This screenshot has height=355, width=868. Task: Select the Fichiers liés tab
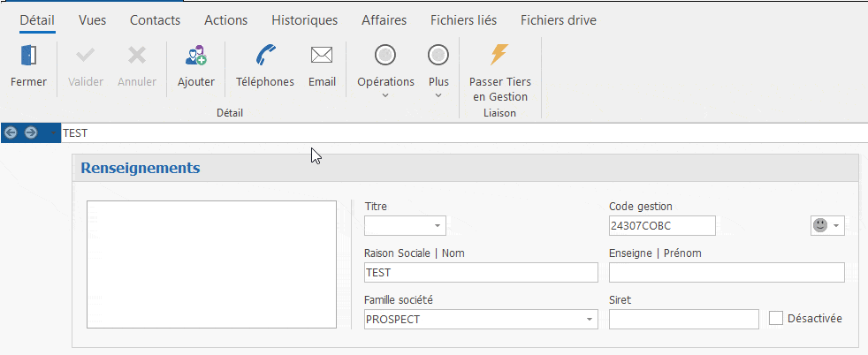[463, 19]
